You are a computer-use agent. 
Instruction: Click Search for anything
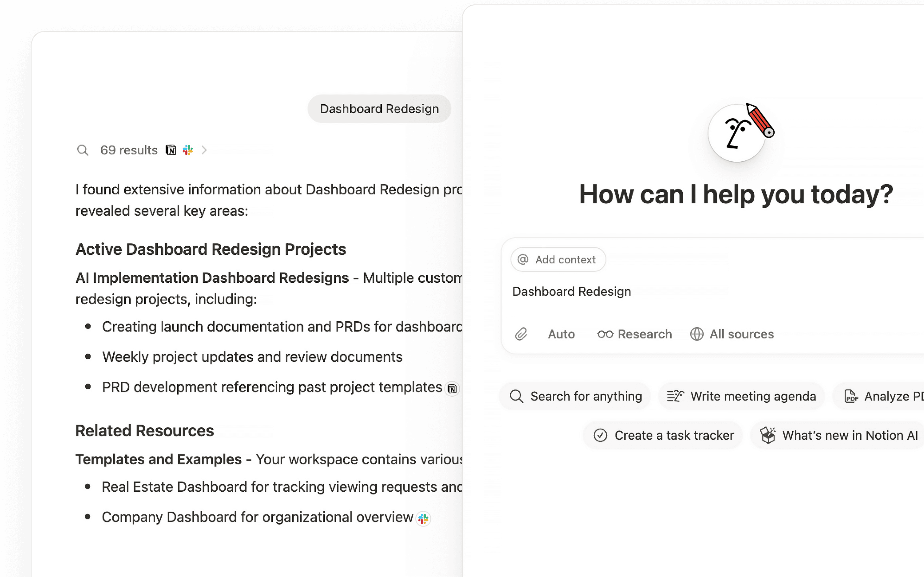(x=574, y=396)
